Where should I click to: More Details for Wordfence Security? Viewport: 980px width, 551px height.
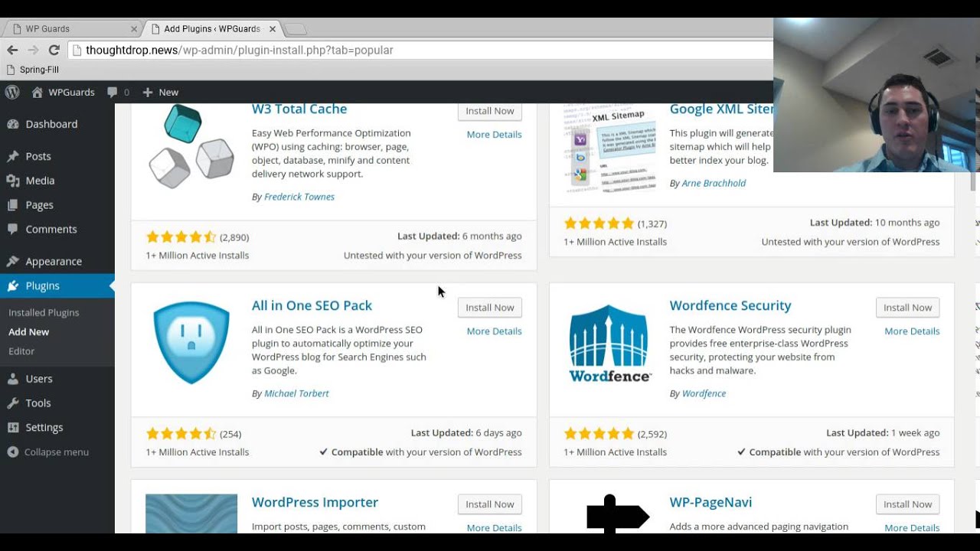point(912,331)
